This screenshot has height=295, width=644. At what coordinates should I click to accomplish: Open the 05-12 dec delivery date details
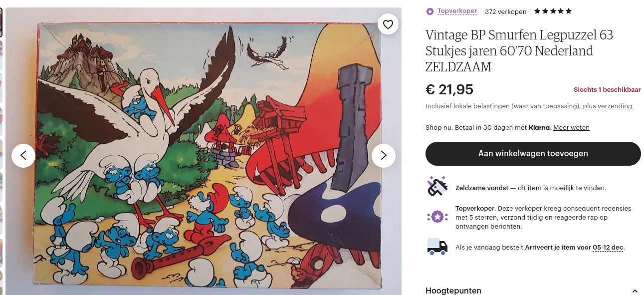click(608, 248)
